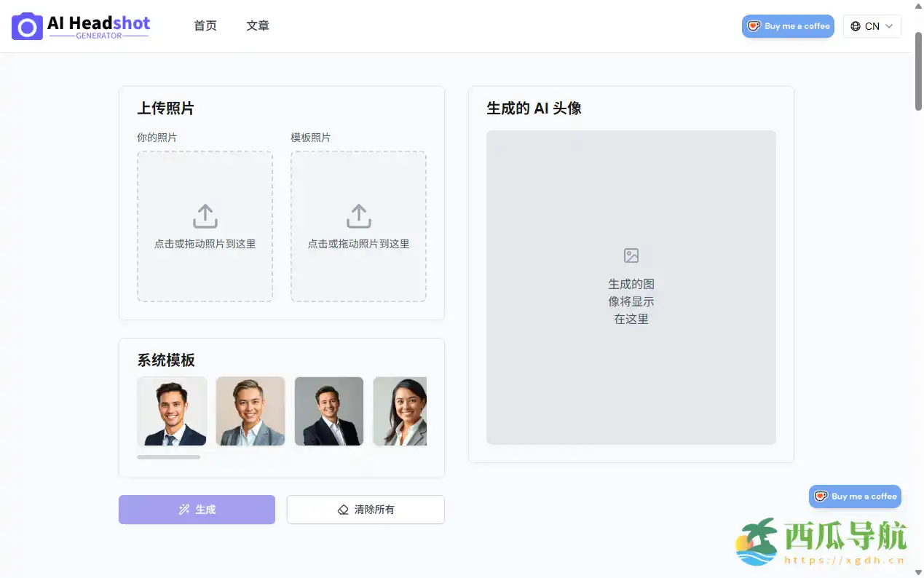924x578 pixels.
Task: Expand the language selector menu
Action: [x=872, y=26]
